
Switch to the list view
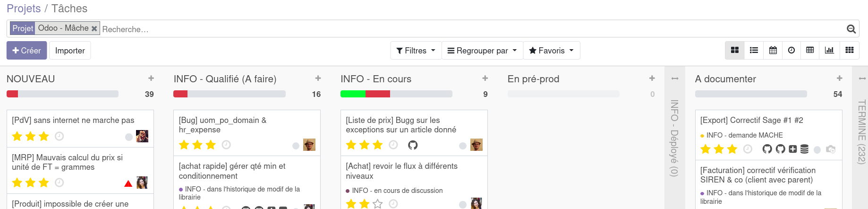coord(754,50)
